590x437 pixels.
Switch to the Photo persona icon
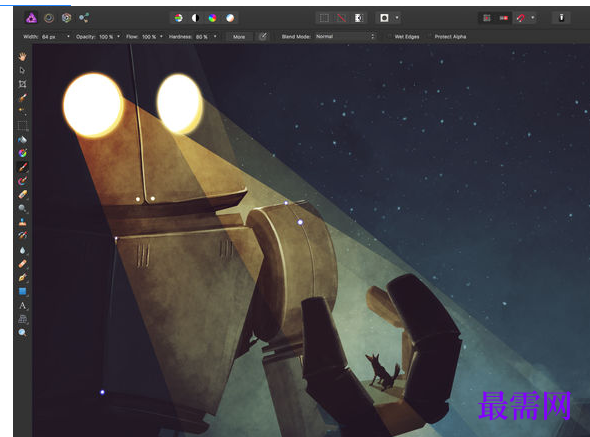(x=31, y=18)
